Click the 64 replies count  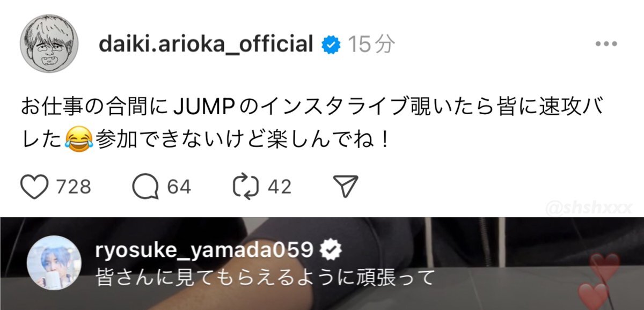point(179,187)
